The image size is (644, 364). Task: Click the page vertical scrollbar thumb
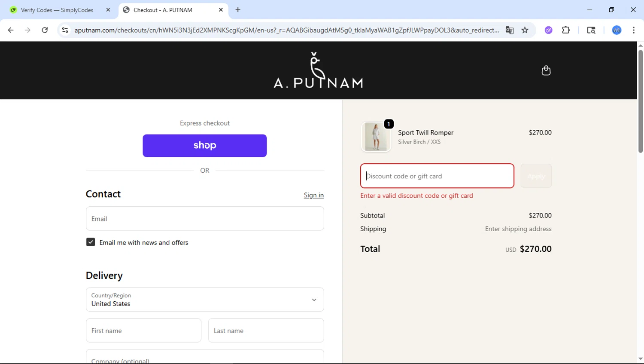(640, 101)
